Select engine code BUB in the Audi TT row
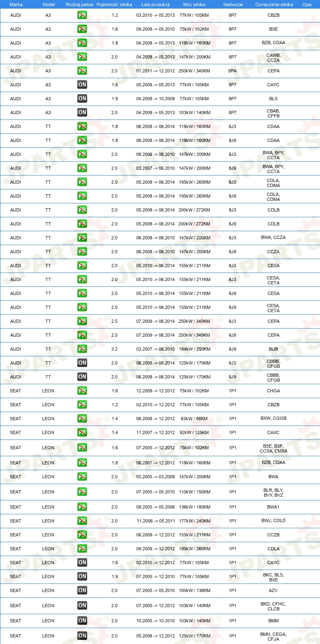 273,349
